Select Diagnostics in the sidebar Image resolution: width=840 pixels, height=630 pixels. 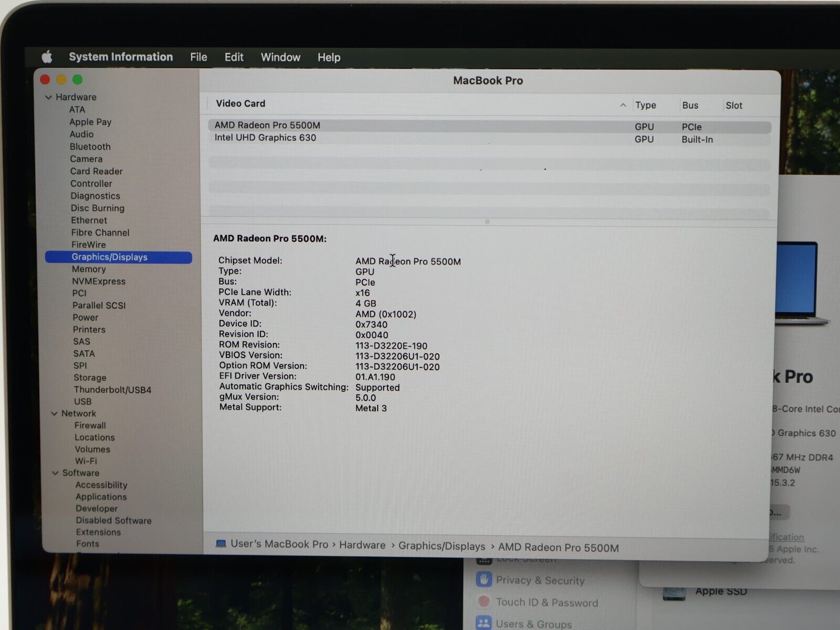[96, 196]
